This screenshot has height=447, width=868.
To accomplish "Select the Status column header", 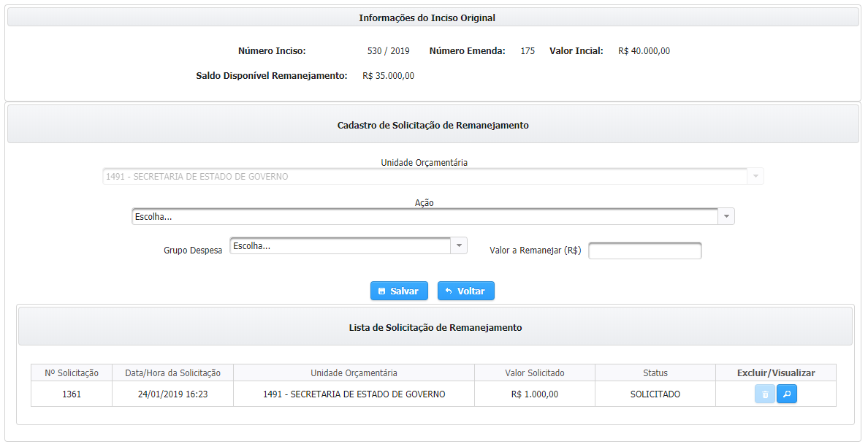I will tap(655, 373).
